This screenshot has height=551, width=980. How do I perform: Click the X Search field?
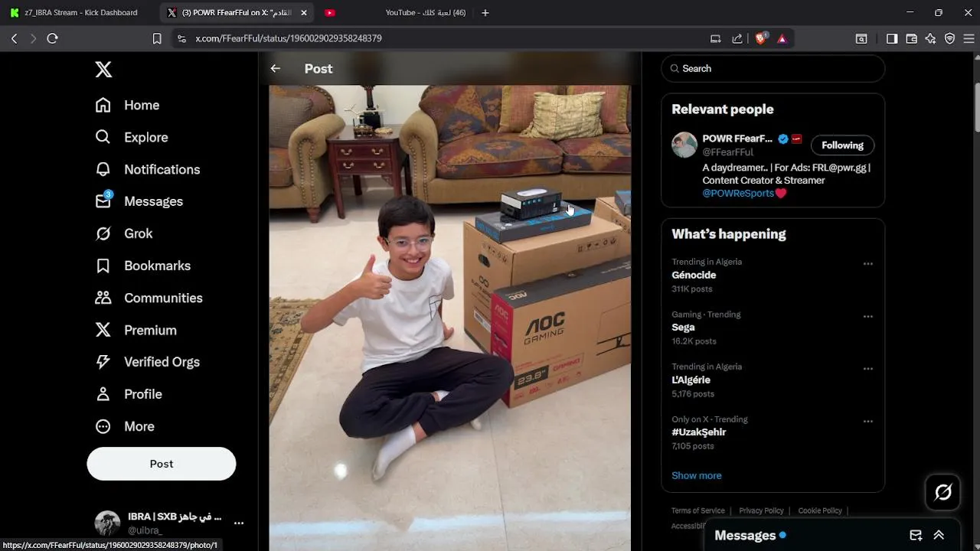pyautogui.click(x=773, y=69)
